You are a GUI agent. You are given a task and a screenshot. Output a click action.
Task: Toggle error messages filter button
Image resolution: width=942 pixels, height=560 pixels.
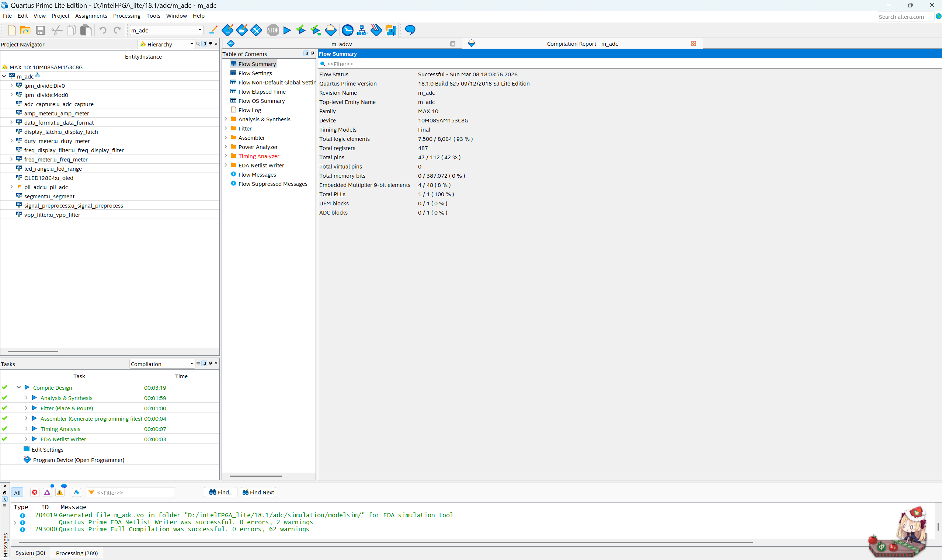point(35,493)
